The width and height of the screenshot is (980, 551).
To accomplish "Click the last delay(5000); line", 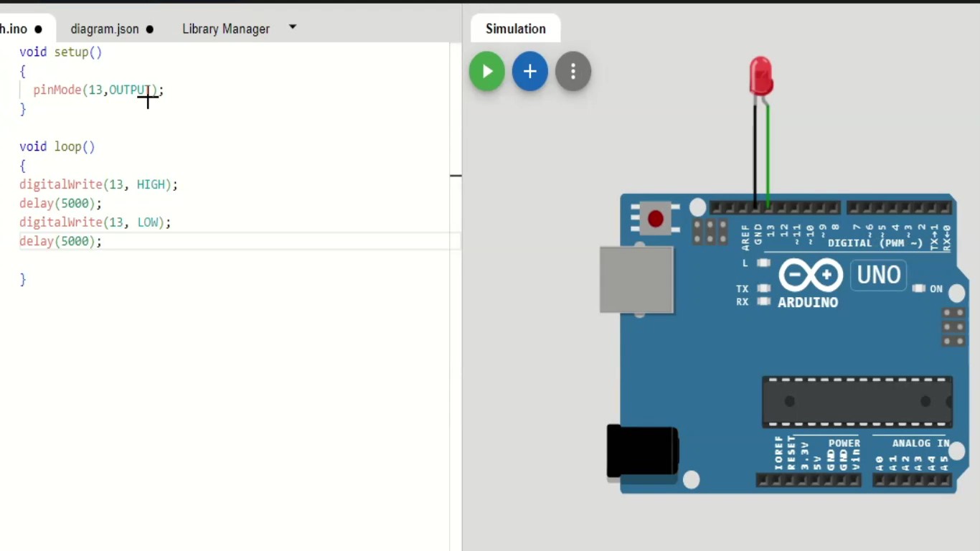I will coord(61,242).
